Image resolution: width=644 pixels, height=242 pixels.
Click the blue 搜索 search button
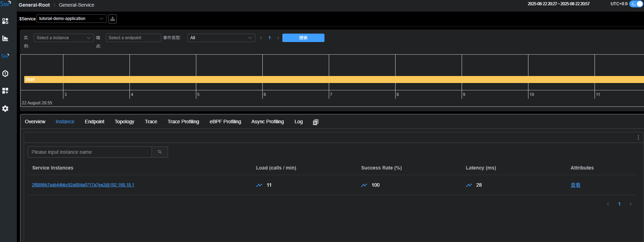click(303, 38)
